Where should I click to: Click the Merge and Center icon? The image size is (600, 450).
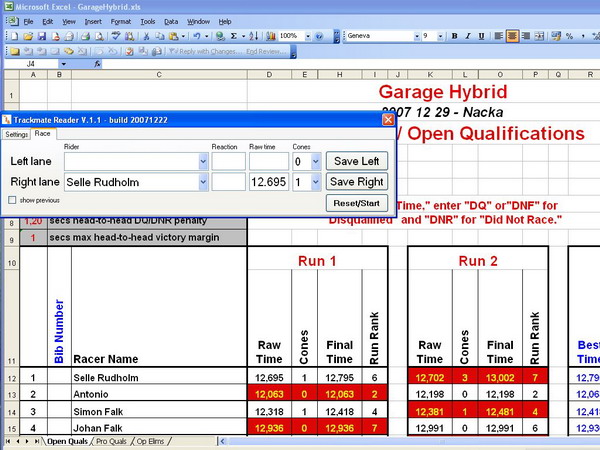[x=539, y=36]
